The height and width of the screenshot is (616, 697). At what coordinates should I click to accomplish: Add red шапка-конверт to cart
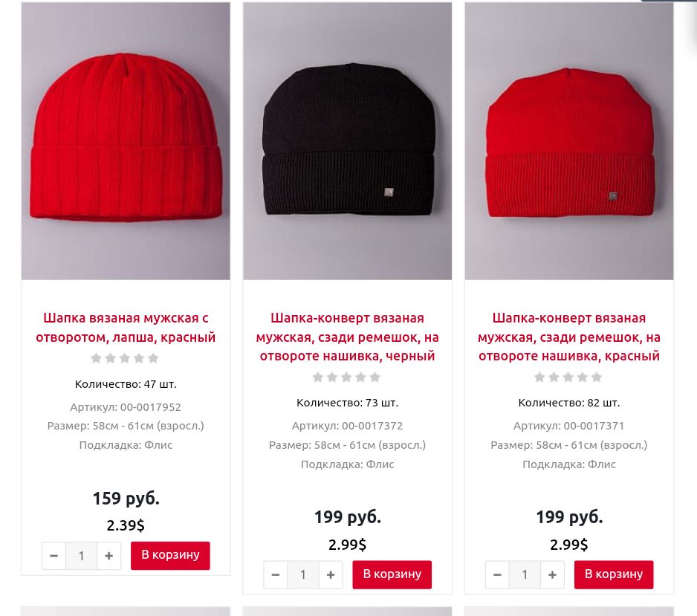[614, 574]
